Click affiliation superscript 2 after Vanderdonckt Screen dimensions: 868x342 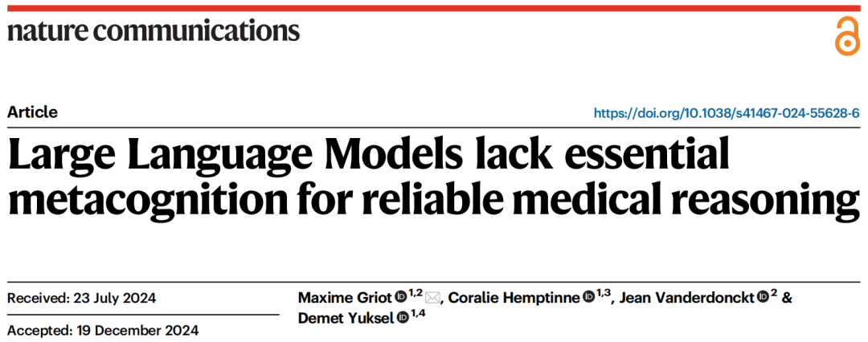point(774,295)
